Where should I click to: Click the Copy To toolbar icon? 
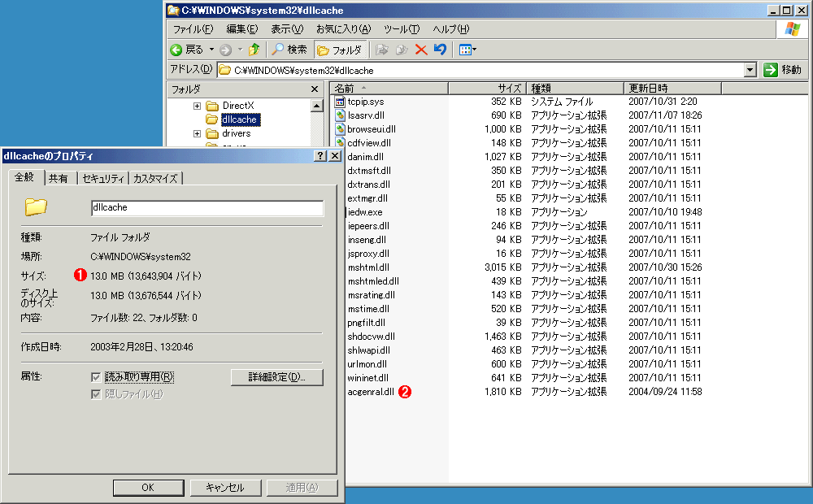tap(402, 50)
